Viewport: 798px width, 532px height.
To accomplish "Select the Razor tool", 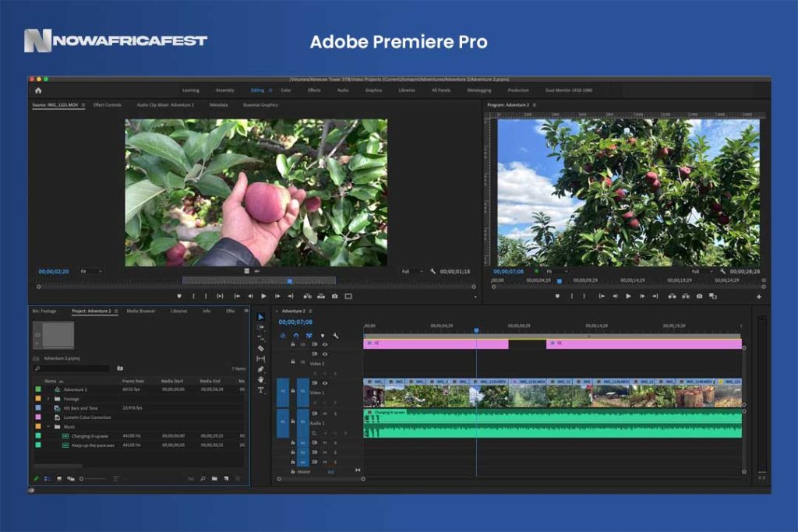I will (x=260, y=348).
